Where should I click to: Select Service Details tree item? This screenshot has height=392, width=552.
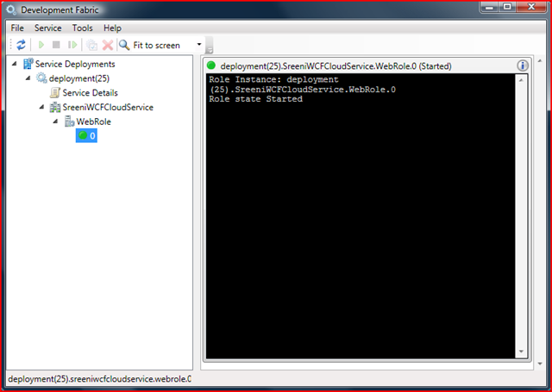click(90, 93)
